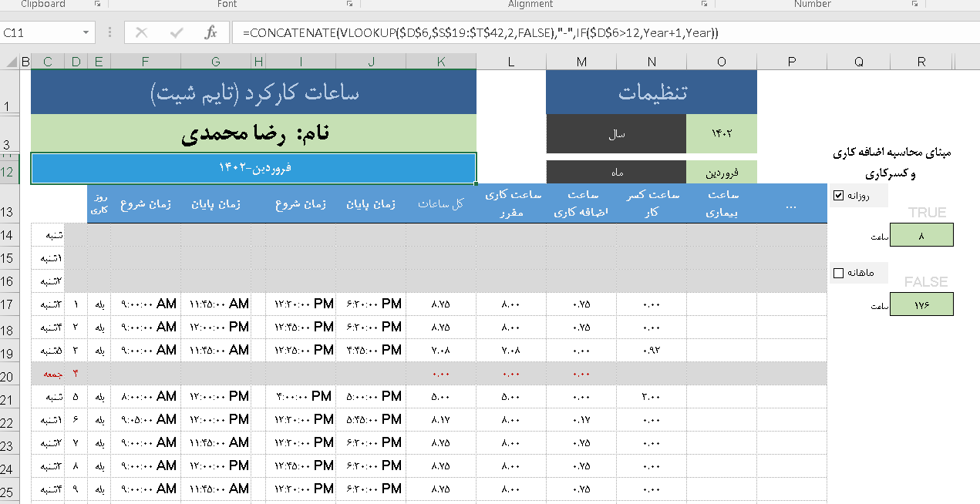Select the green cell showing ۸ hours
Viewport: 980px width, 504px height.
coord(921,236)
